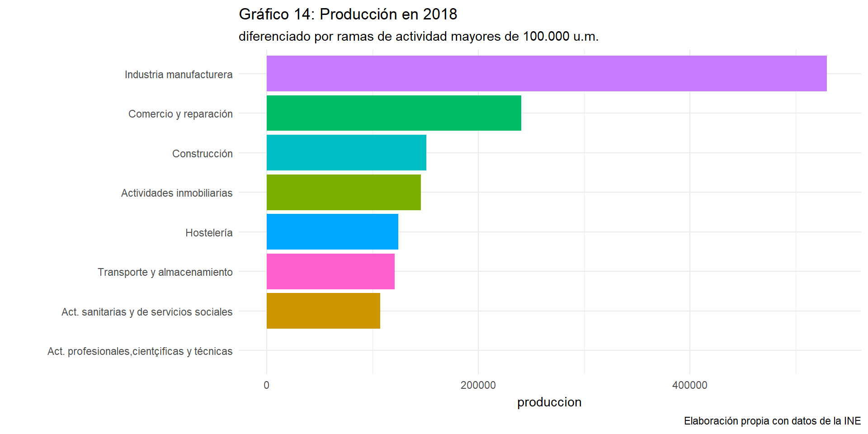Image resolution: width=868 pixels, height=434 pixels.
Task: Select the 'produccion' x-axis title
Action: [549, 402]
